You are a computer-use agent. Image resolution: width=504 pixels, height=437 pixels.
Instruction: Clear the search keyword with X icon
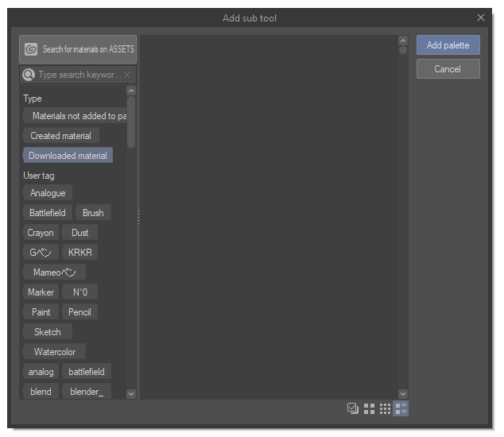127,75
